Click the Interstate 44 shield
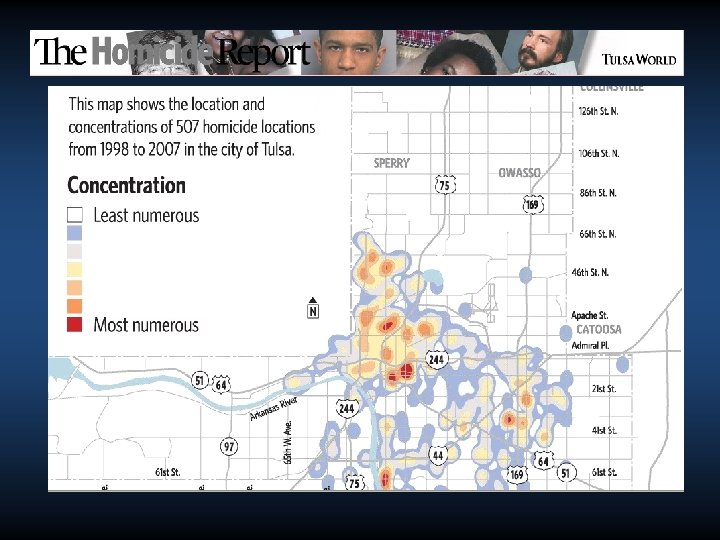Viewport: 720px width, 540px height. (x=438, y=455)
